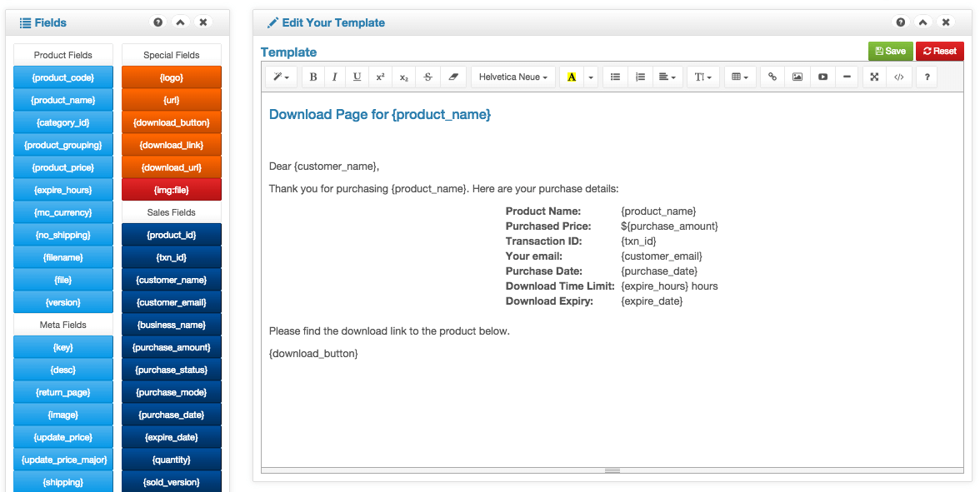Open the Helvetica Neue font dropdown
The image size is (980, 492).
(513, 77)
